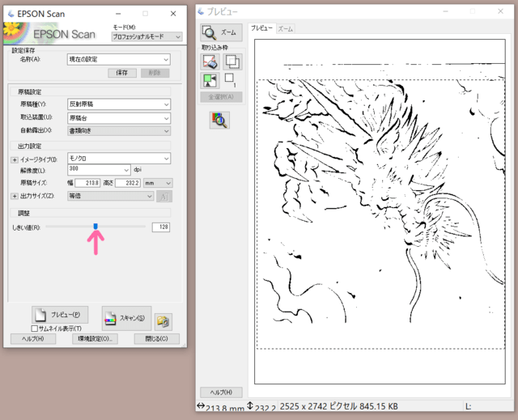Click the threshold value field showing 128

pos(160,228)
